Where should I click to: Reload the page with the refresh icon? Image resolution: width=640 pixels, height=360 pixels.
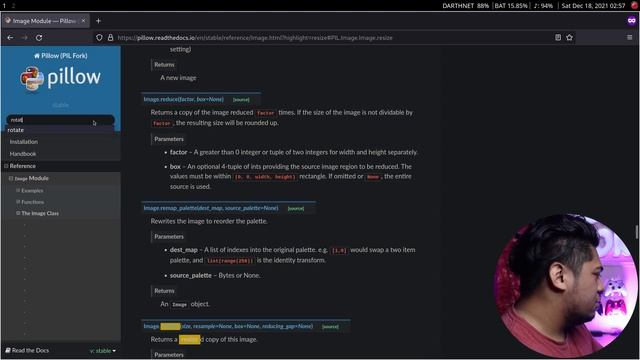[39, 38]
